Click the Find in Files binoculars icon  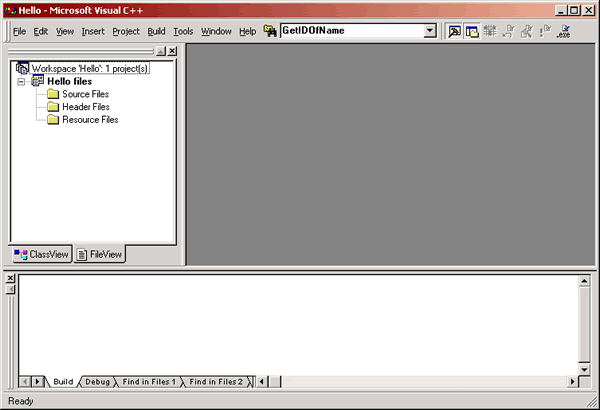270,31
